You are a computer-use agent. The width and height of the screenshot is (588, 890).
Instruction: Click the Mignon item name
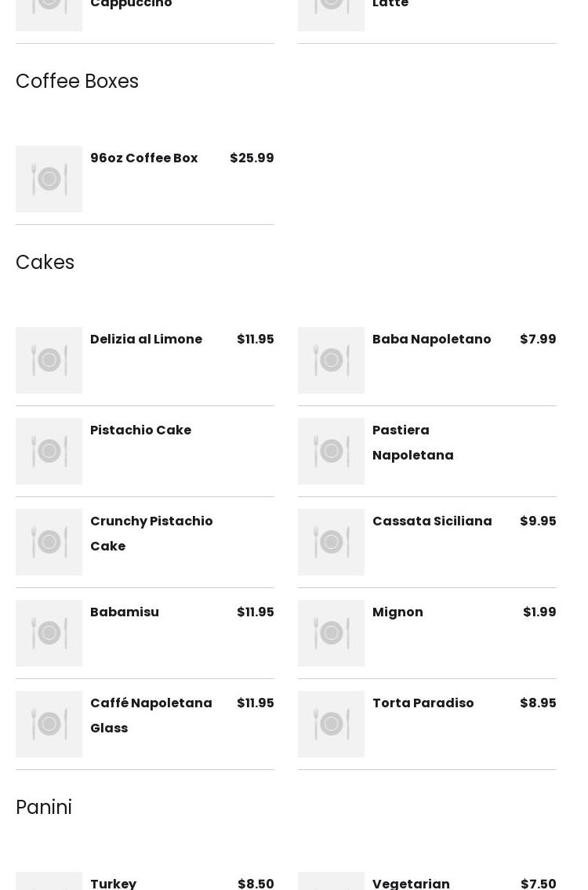[x=397, y=612]
